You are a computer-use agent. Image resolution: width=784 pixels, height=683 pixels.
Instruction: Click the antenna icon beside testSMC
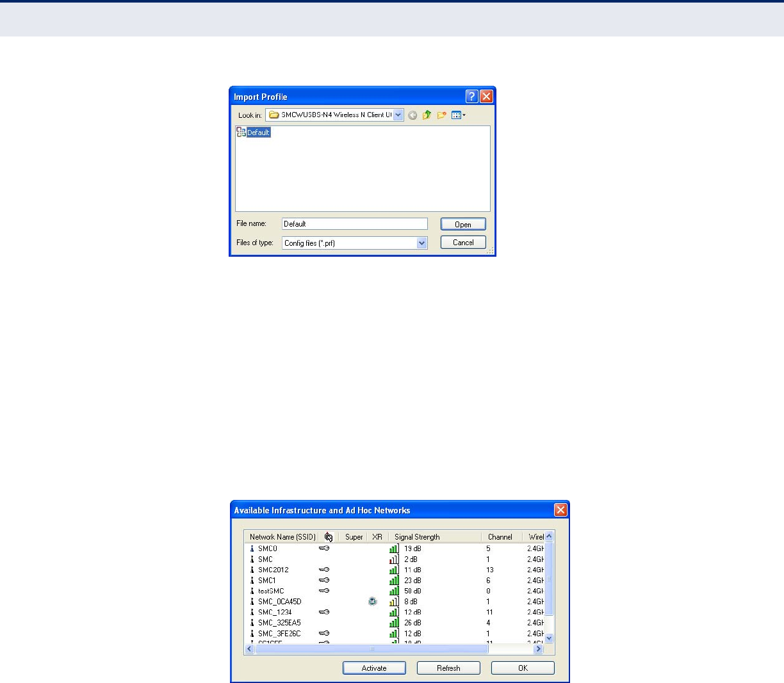(x=252, y=591)
